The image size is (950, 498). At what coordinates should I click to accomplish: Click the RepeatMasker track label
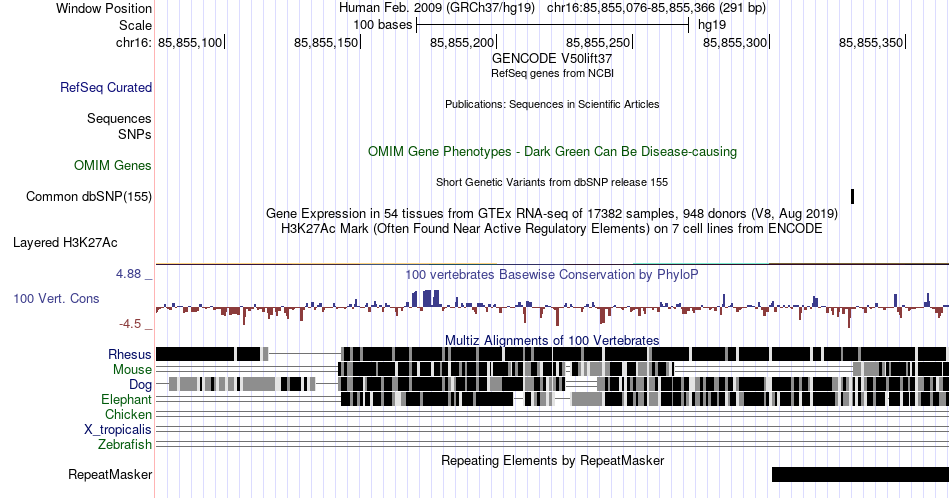tap(110, 474)
